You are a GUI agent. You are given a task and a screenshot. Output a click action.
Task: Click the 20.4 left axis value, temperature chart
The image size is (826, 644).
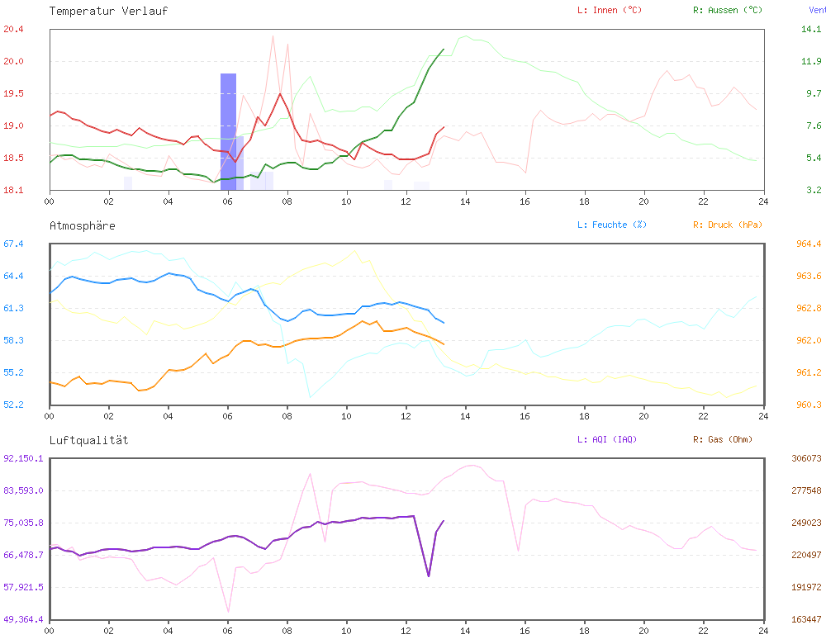(13, 29)
